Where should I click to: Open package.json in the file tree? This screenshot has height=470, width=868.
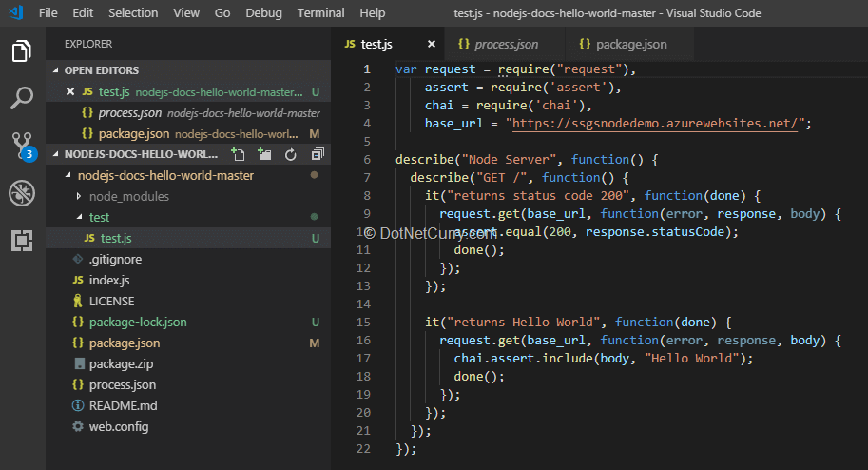[x=188, y=343]
